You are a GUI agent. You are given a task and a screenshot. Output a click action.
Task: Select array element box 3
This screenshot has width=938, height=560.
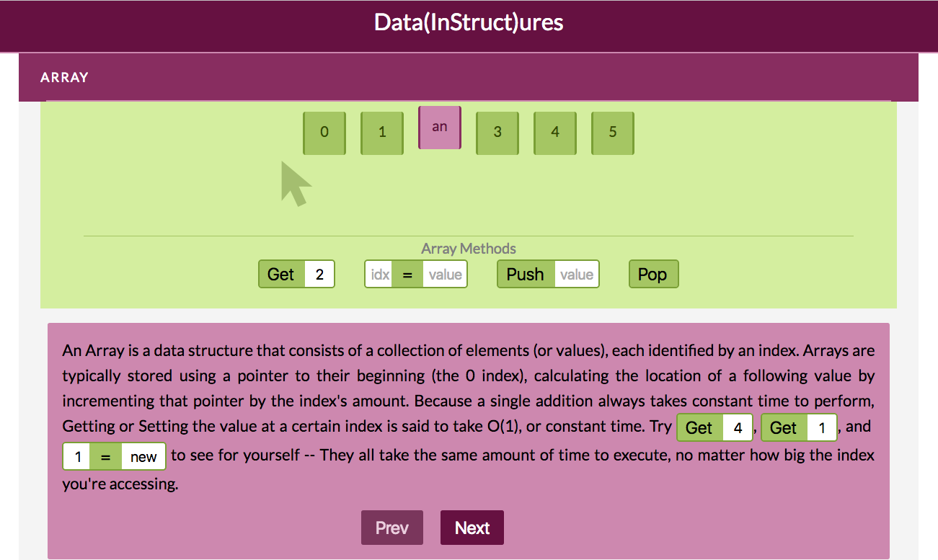pyautogui.click(x=497, y=133)
